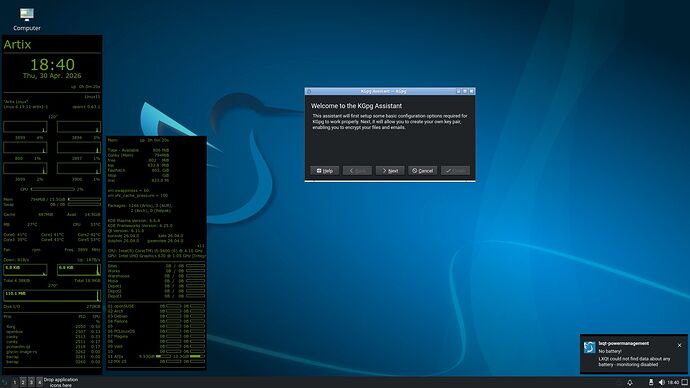Click the show desktop icon in the panel
Viewport: 690px width, 388px height.
point(685,382)
